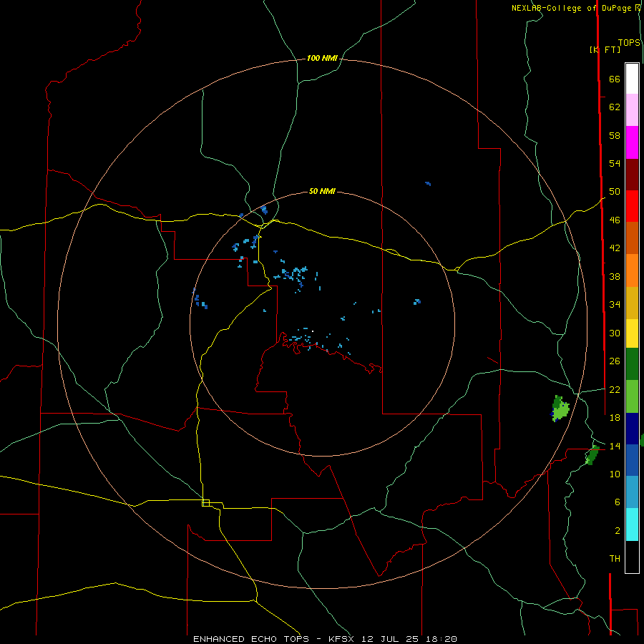Screen dimensions: 644x644
Task: Click the 54 legend value
Action: [x=615, y=163]
